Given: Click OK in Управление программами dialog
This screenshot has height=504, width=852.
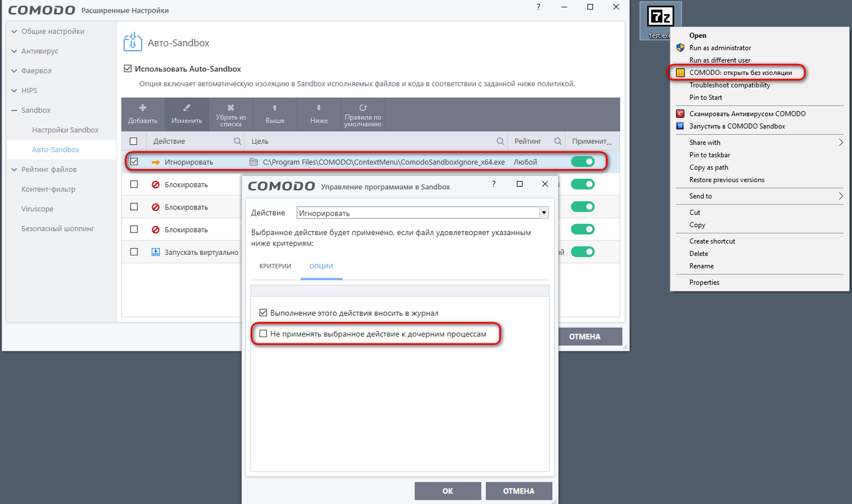Looking at the screenshot, I should tap(448, 491).
